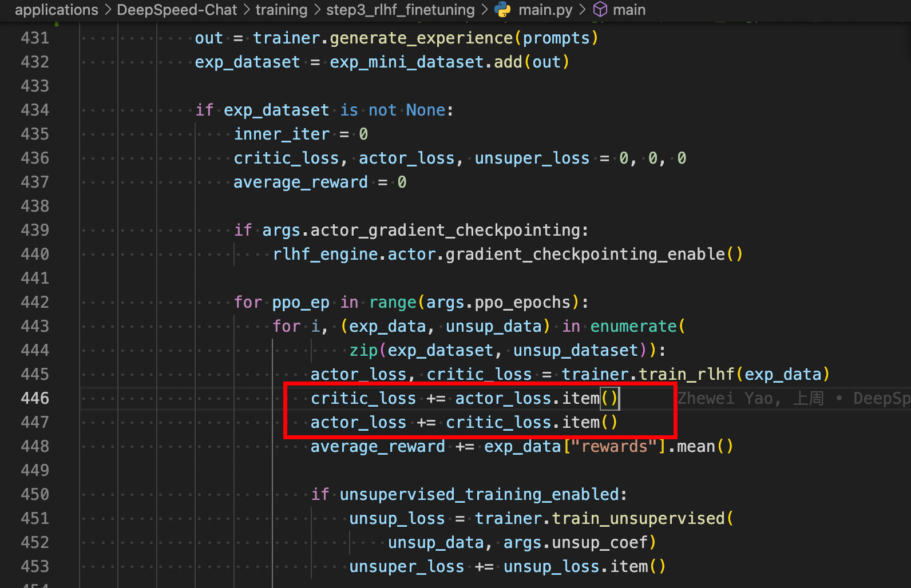Click 'average_reward' on line 437
The width and height of the screenshot is (911, 588).
pyautogui.click(x=301, y=182)
